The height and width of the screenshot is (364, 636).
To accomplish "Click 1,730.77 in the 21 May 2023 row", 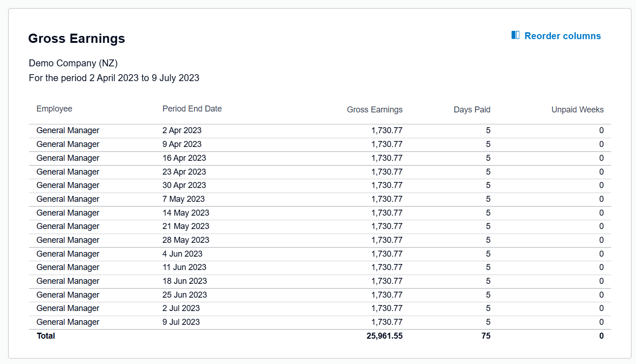I will click(x=387, y=226).
